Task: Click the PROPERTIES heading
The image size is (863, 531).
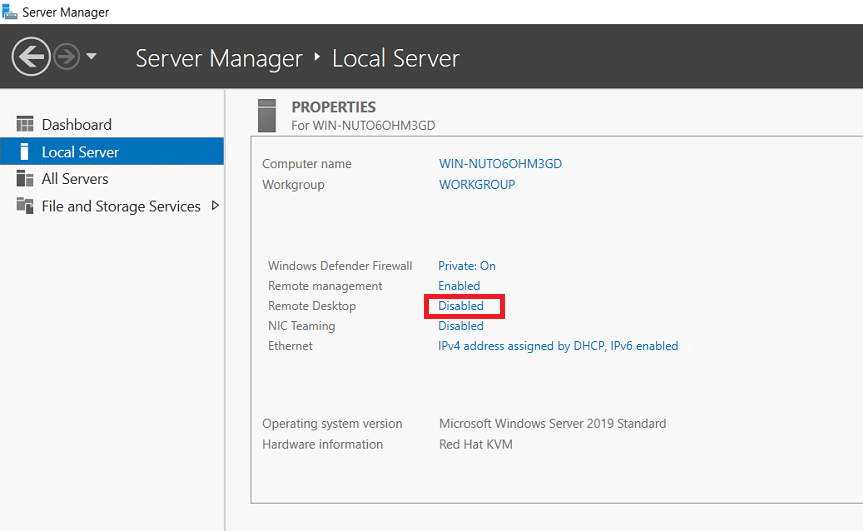Action: pos(334,107)
